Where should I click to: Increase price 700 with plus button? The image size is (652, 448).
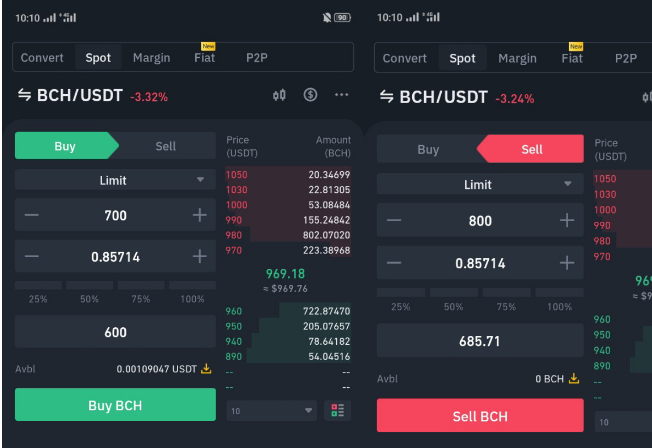200,215
